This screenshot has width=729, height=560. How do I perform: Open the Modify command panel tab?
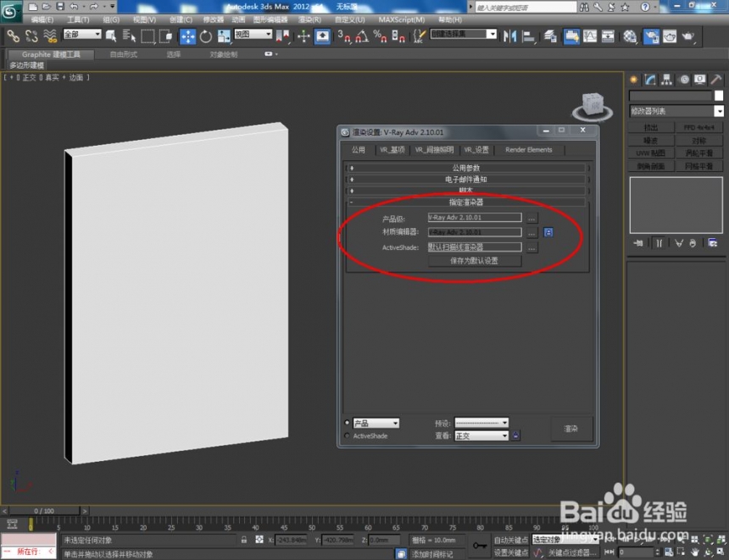click(650, 80)
